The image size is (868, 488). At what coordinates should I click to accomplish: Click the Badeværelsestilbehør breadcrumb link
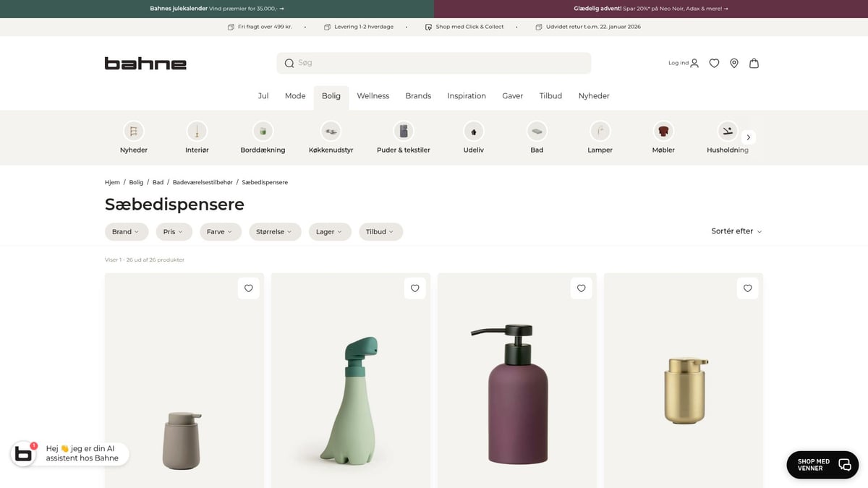tap(203, 182)
